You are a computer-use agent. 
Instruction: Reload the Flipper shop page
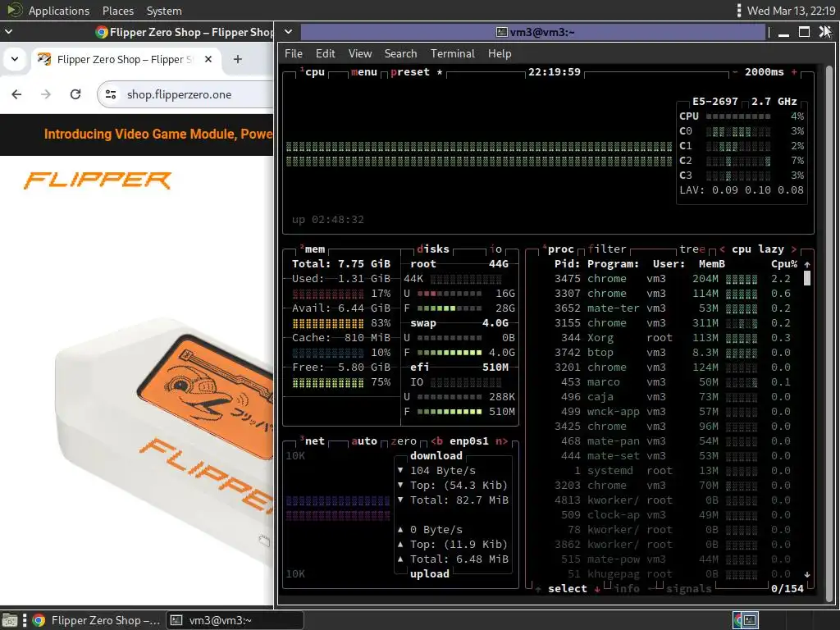(75, 94)
